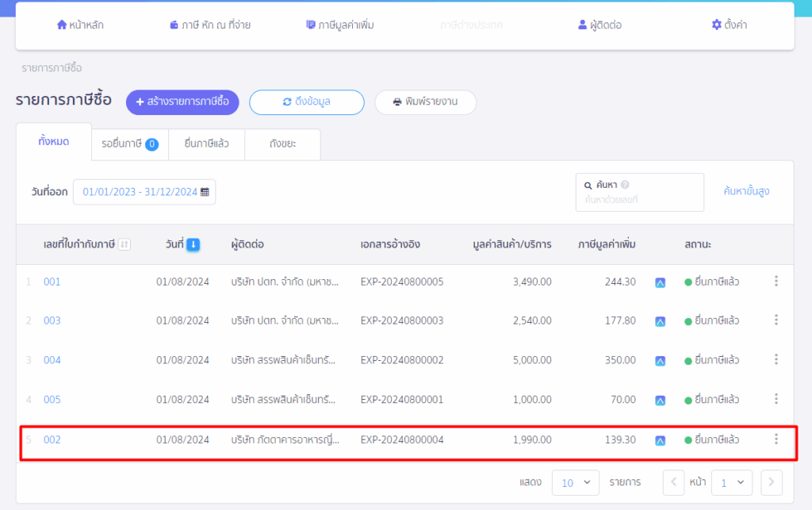Switch to the ยื่นภาษีแล้ว tab
The image size is (812, 510).
coord(208,144)
